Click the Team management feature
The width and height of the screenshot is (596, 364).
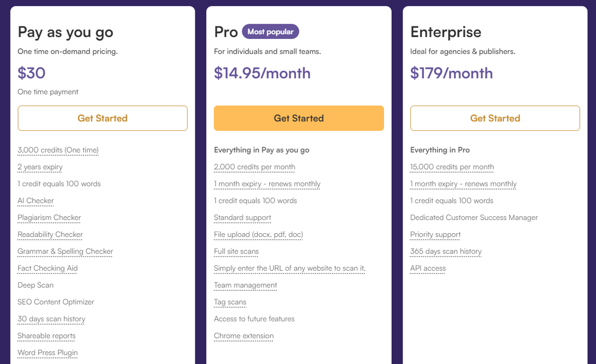coord(245,285)
